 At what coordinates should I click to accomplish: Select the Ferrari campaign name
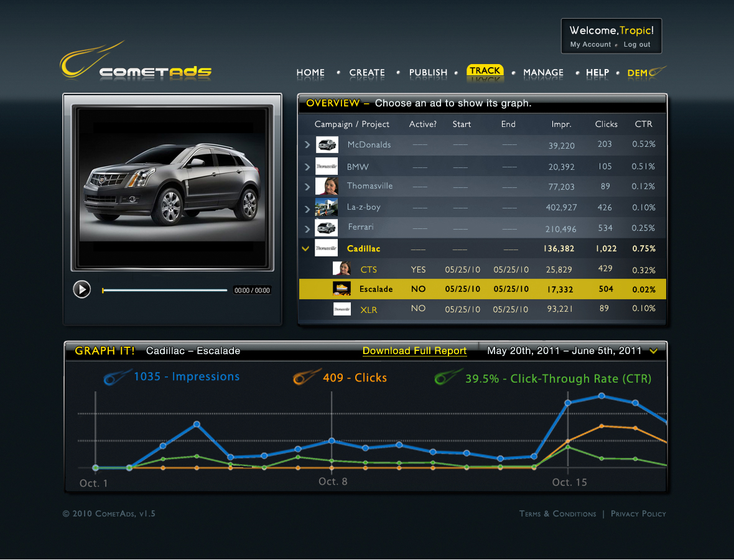(361, 227)
